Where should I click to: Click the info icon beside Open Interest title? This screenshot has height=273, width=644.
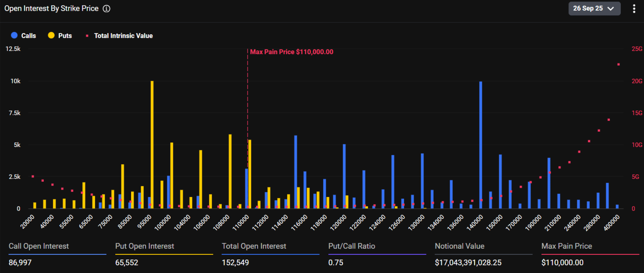click(107, 9)
